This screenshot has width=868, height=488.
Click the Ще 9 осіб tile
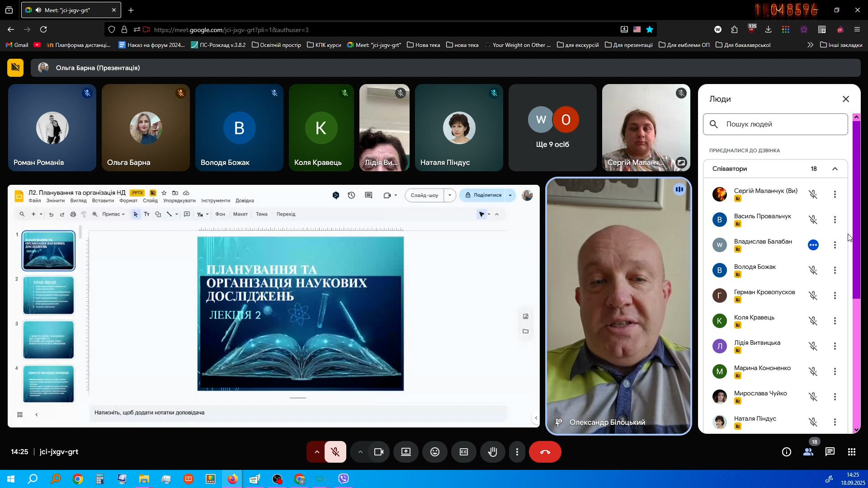552,128
